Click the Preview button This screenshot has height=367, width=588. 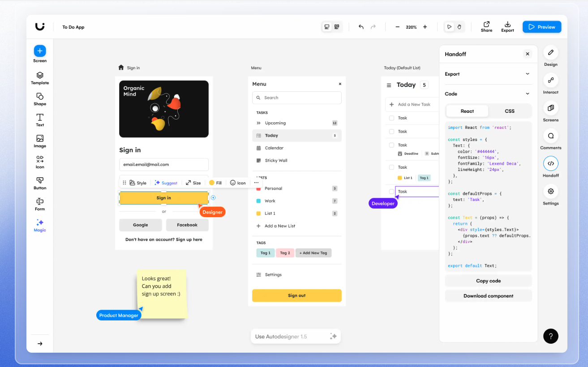pyautogui.click(x=542, y=27)
